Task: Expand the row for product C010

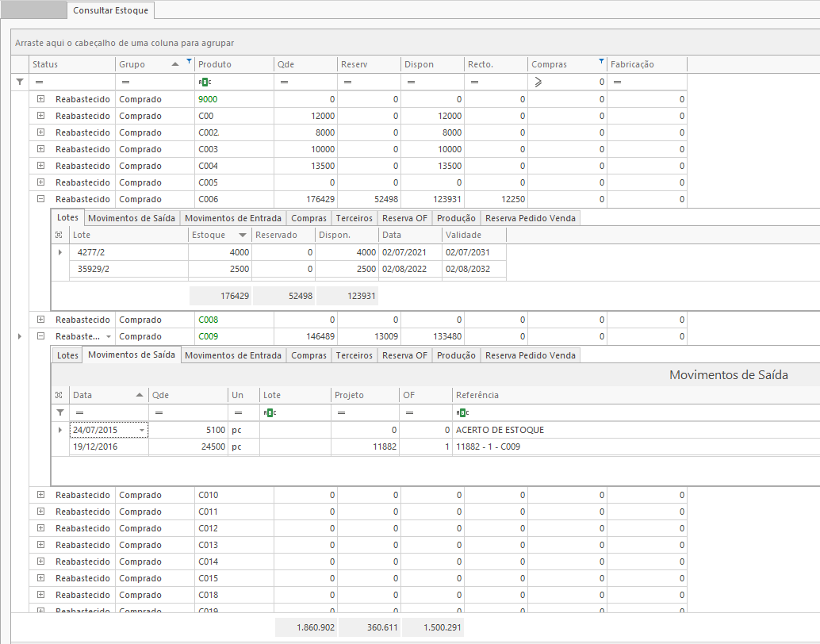Action: [x=40, y=495]
